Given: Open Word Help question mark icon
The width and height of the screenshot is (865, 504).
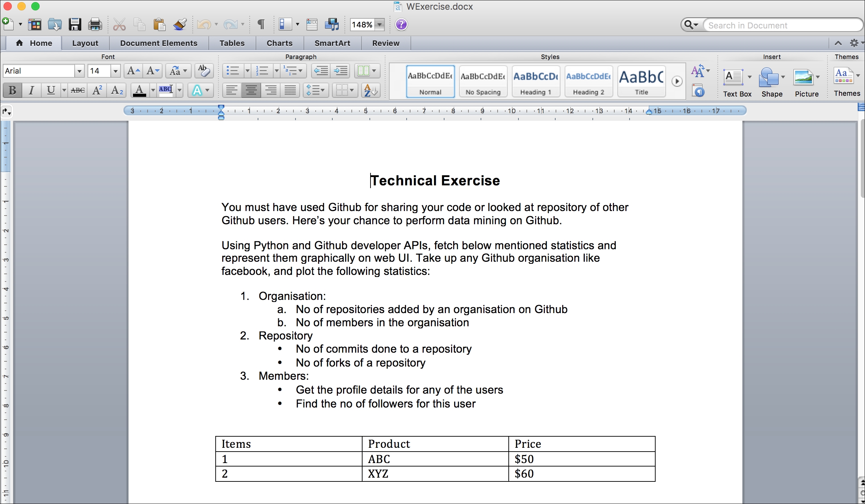Looking at the screenshot, I should [x=401, y=25].
